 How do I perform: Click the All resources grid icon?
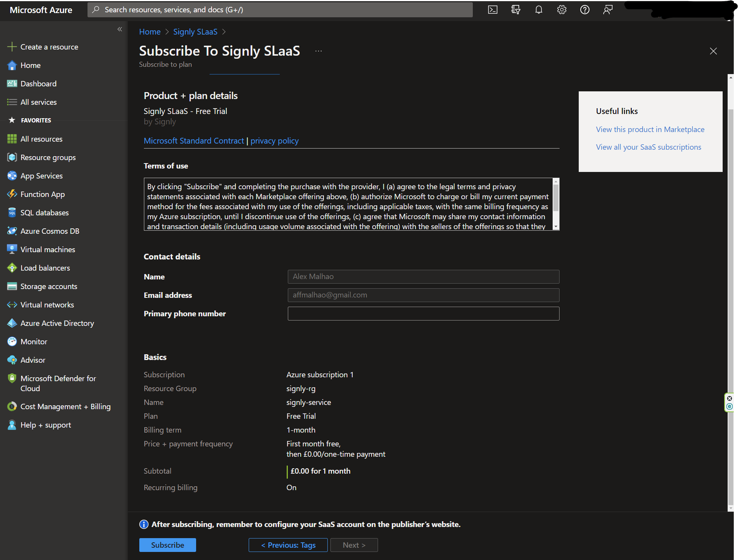coord(12,139)
